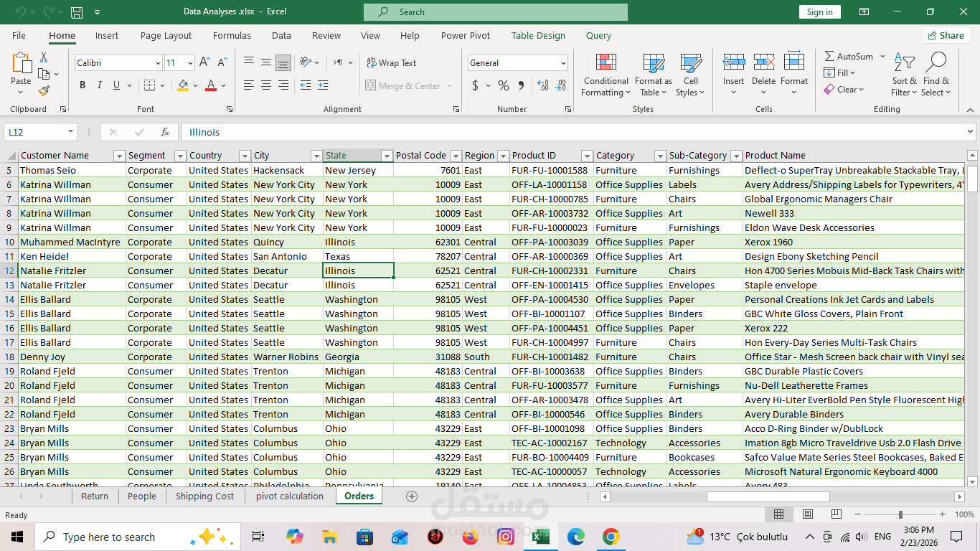This screenshot has width=980, height=551.
Task: Click the Cut scissors icon
Action: pyautogui.click(x=44, y=57)
